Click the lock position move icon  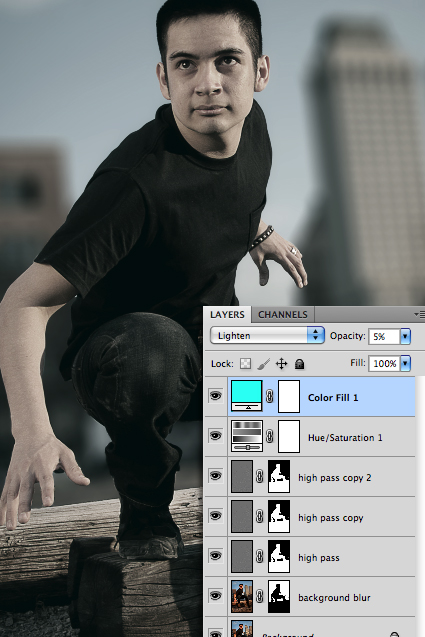pos(282,363)
